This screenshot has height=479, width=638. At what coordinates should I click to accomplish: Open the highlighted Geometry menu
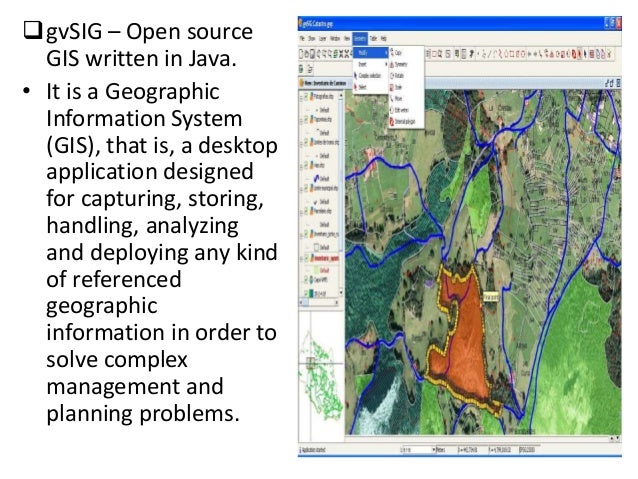point(360,39)
